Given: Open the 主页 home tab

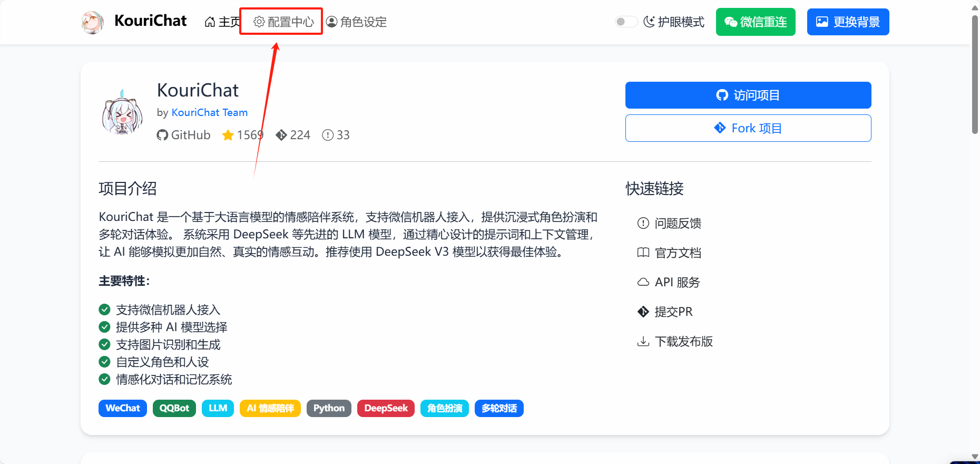Looking at the screenshot, I should [x=222, y=22].
